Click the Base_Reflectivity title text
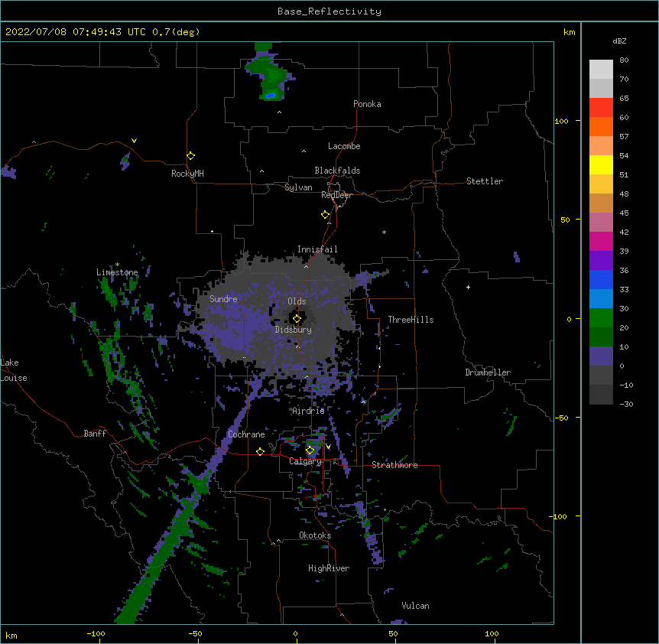Image resolution: width=659 pixels, height=644 pixels. coord(329,11)
